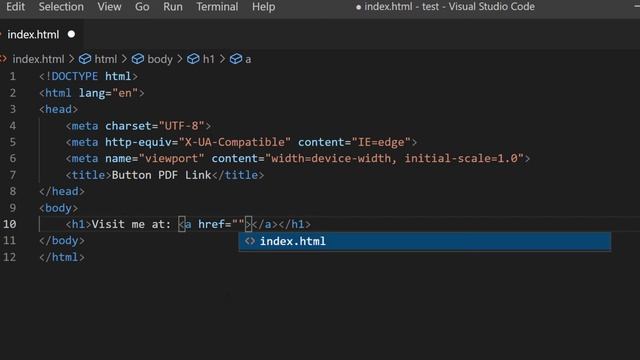
Task: Open the View menu
Action: pos(109,7)
